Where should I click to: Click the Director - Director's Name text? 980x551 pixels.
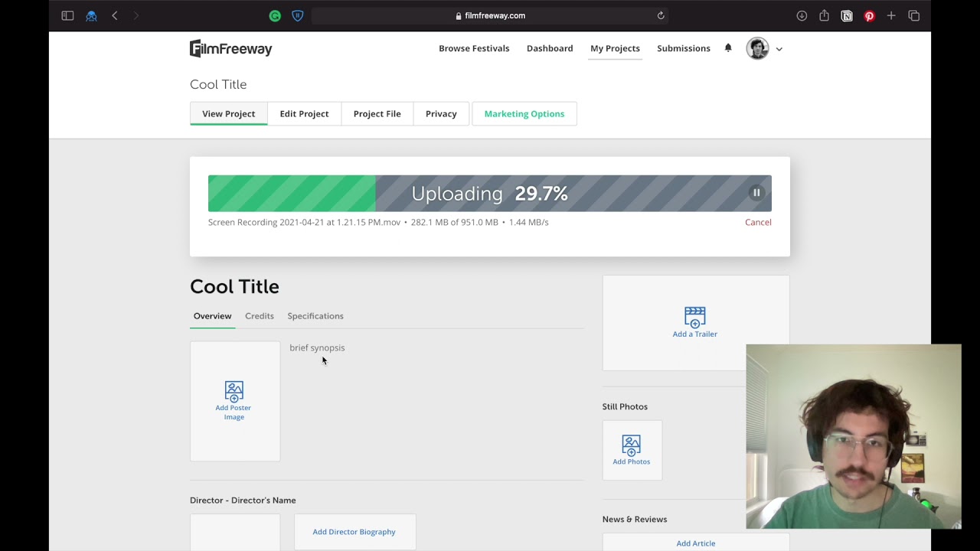coord(243,500)
